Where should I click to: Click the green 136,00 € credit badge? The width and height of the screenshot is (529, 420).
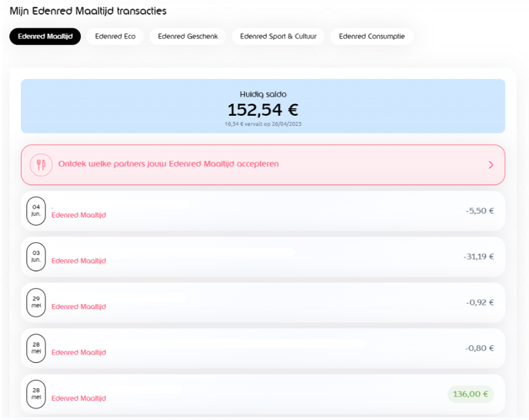pyautogui.click(x=470, y=394)
